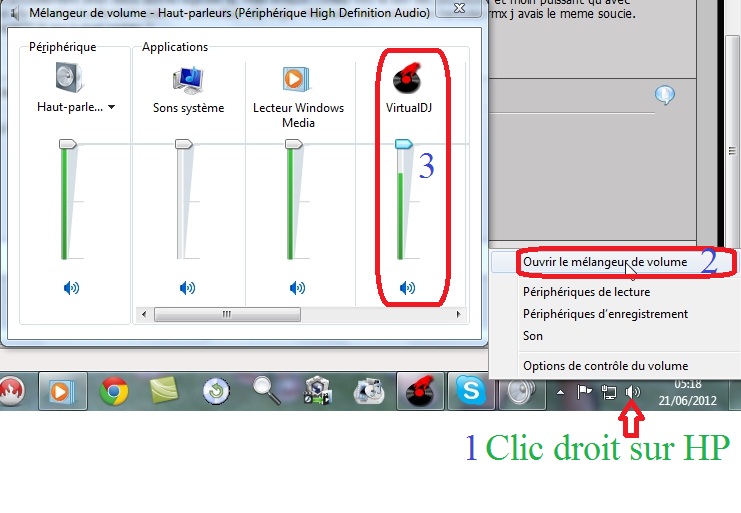The height and width of the screenshot is (513, 741).
Task: Open the green notes app taskbar icon
Action: point(164,390)
